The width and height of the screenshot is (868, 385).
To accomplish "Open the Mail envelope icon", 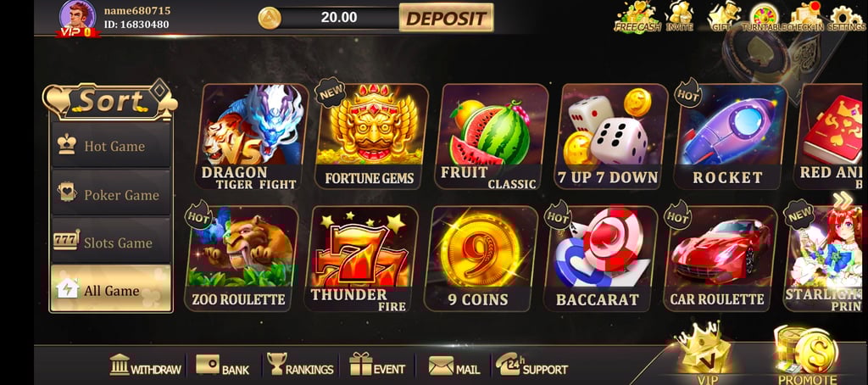I will pyautogui.click(x=454, y=366).
